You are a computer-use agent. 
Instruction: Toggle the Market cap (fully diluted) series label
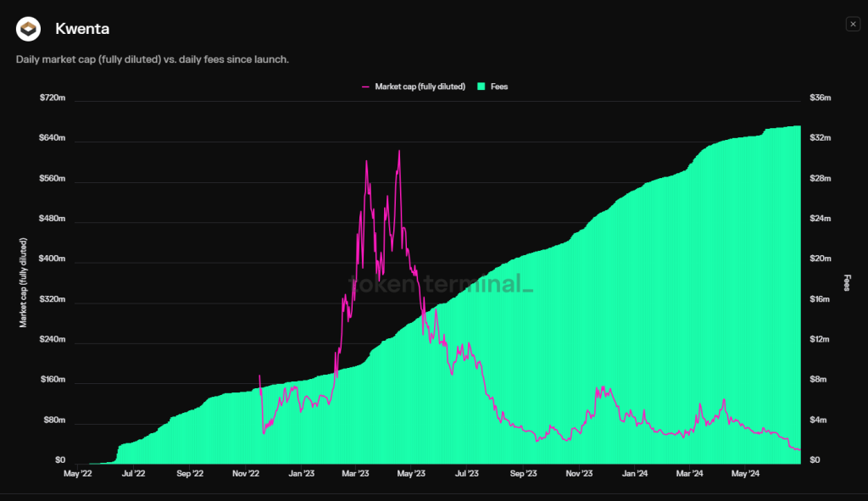(420, 86)
